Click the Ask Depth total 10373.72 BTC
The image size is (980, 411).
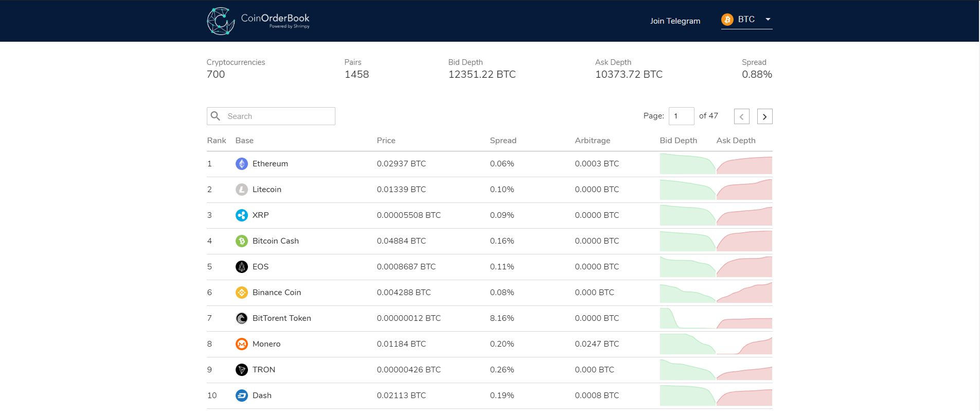(x=629, y=74)
